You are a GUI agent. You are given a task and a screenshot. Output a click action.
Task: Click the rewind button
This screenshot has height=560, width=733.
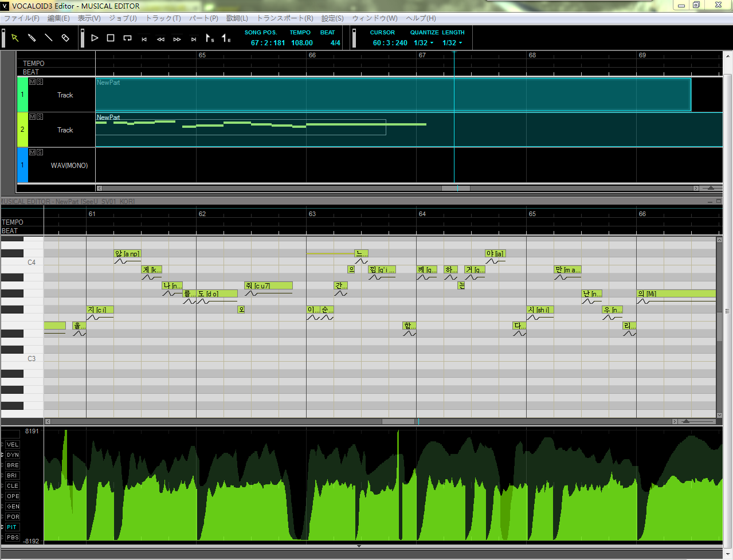[x=160, y=39]
